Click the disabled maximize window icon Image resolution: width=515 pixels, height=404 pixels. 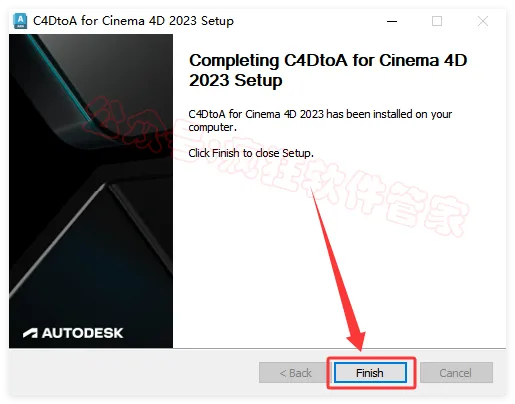point(437,21)
